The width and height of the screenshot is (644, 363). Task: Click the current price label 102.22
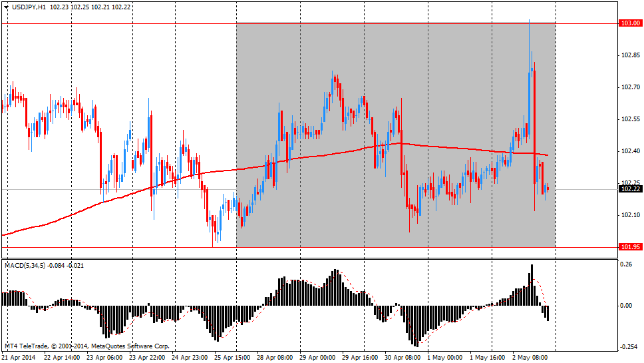629,189
